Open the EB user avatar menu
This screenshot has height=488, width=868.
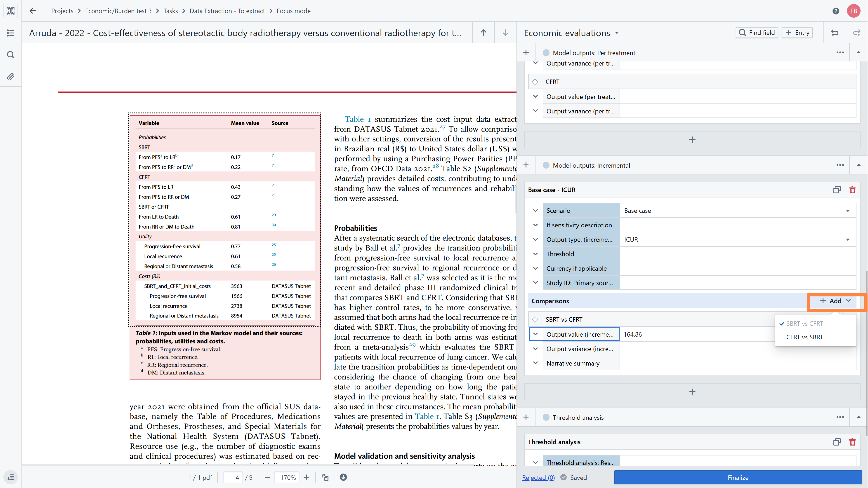pos(854,11)
